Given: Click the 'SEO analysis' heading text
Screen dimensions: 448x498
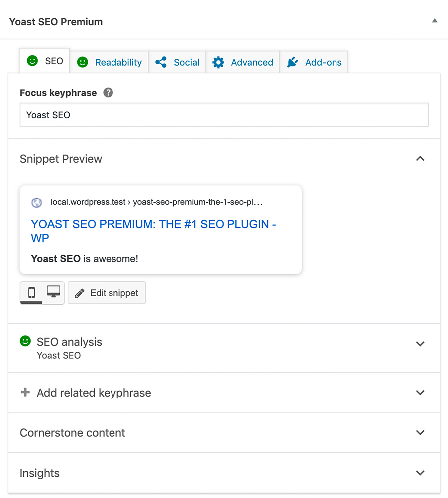Looking at the screenshot, I should [x=69, y=342].
